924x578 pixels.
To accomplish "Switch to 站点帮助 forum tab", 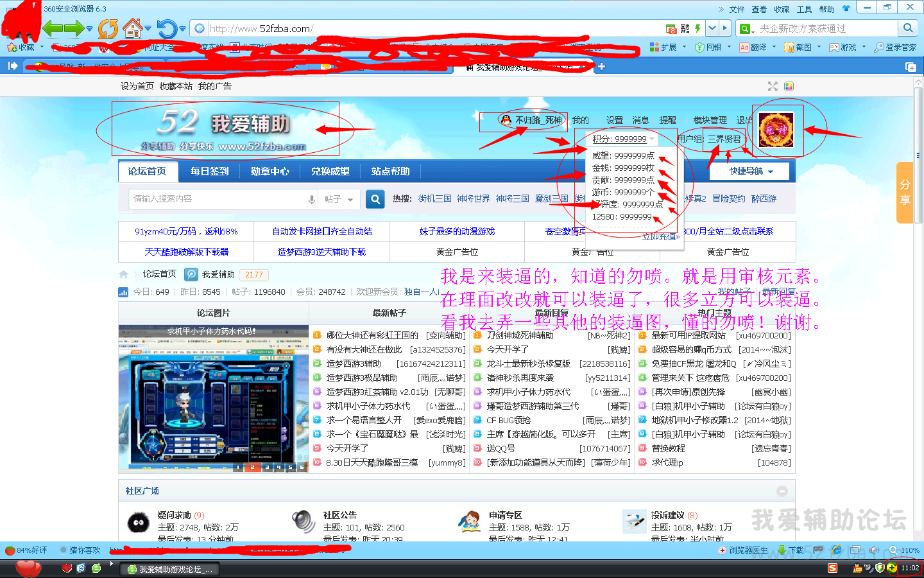I will click(x=391, y=171).
